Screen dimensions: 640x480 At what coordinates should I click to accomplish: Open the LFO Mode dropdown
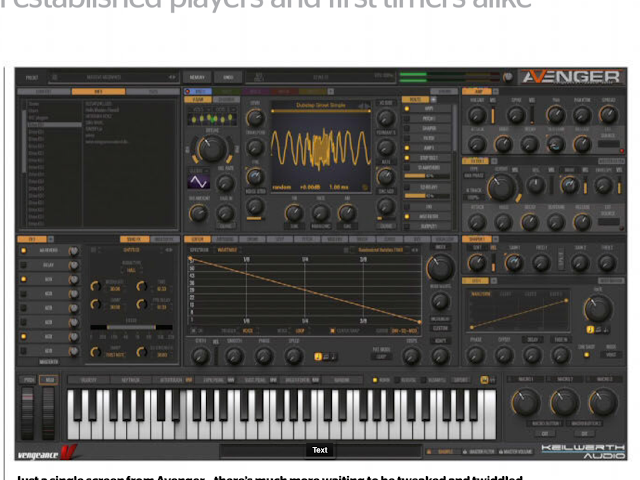(611, 355)
